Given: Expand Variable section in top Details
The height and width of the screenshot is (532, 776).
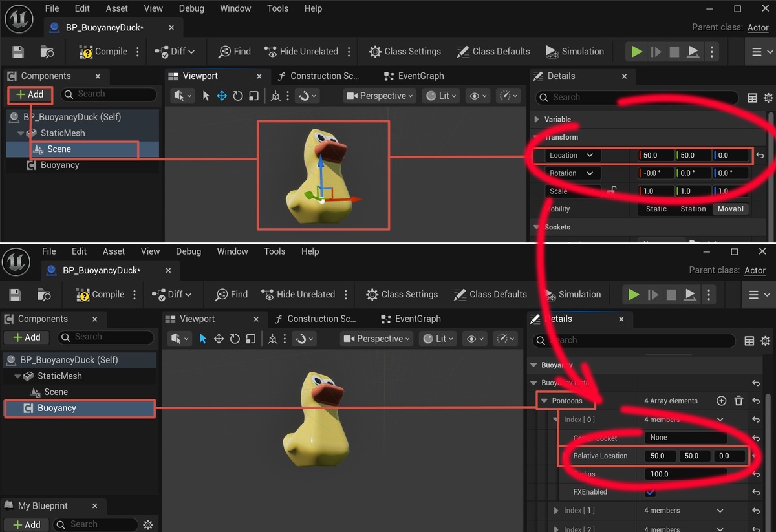Looking at the screenshot, I should point(536,120).
